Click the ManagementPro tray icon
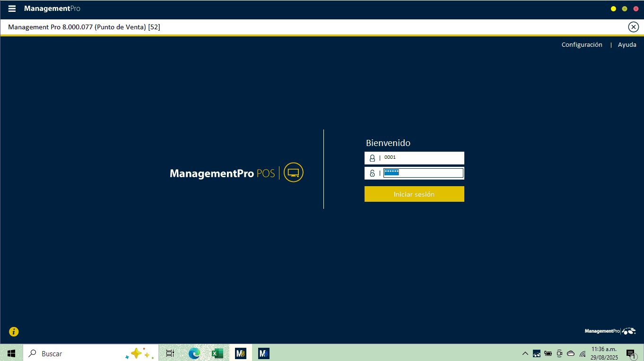This screenshot has height=361, width=644. click(537, 353)
